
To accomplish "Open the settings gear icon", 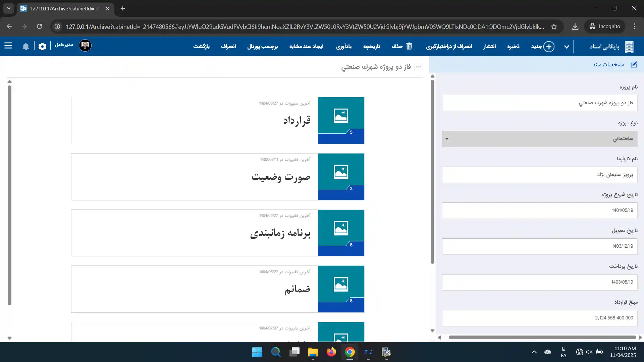I will (x=42, y=47).
